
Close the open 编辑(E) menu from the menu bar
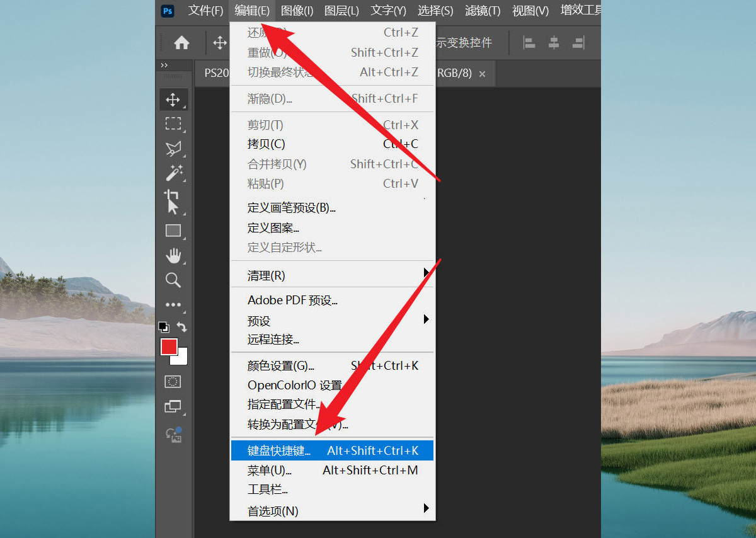pos(252,11)
